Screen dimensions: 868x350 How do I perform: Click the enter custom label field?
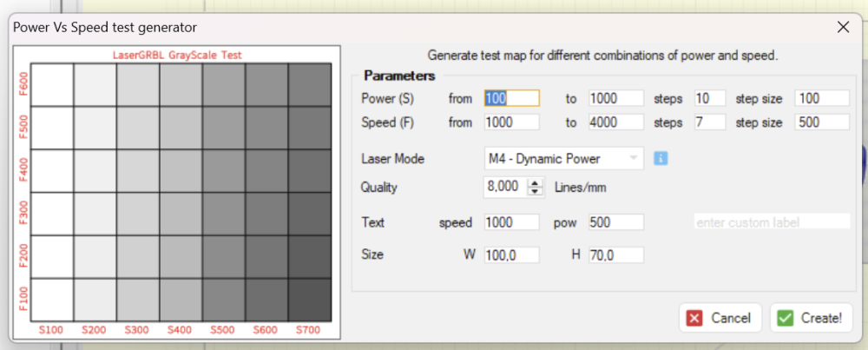771,222
